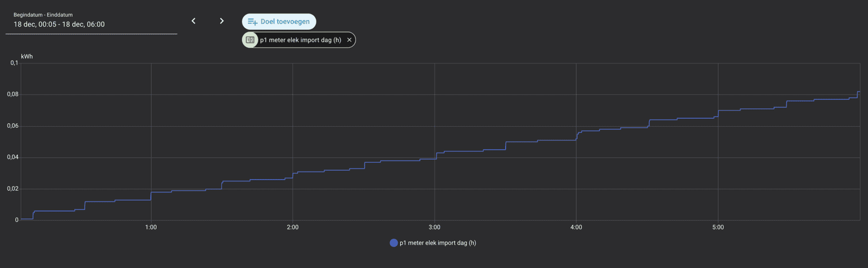Go to the previous date range
868x268 pixels.
point(193,21)
